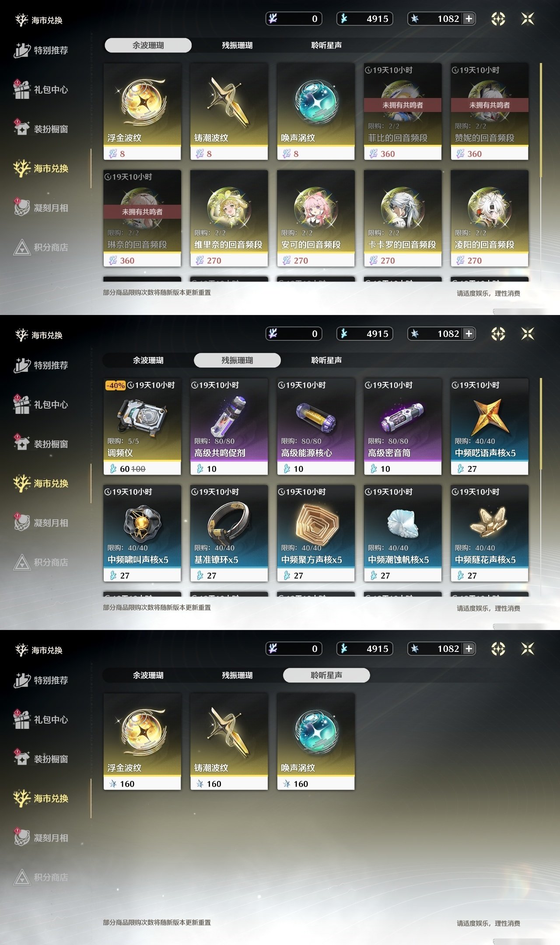Pick the 高级能源核心 capsule item
The image size is (560, 945).
tap(316, 427)
